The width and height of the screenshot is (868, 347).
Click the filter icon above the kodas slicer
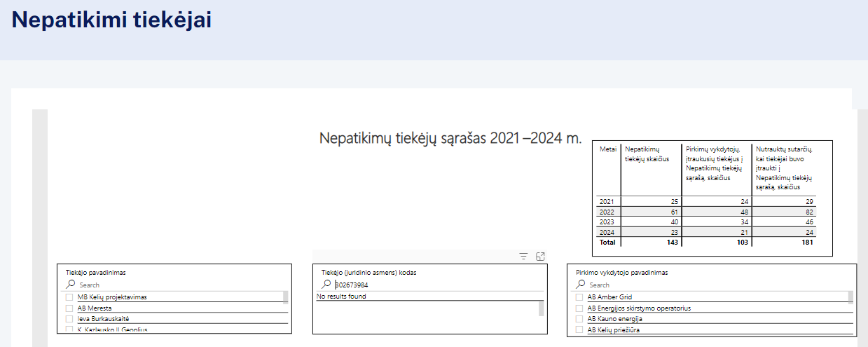tap(523, 257)
